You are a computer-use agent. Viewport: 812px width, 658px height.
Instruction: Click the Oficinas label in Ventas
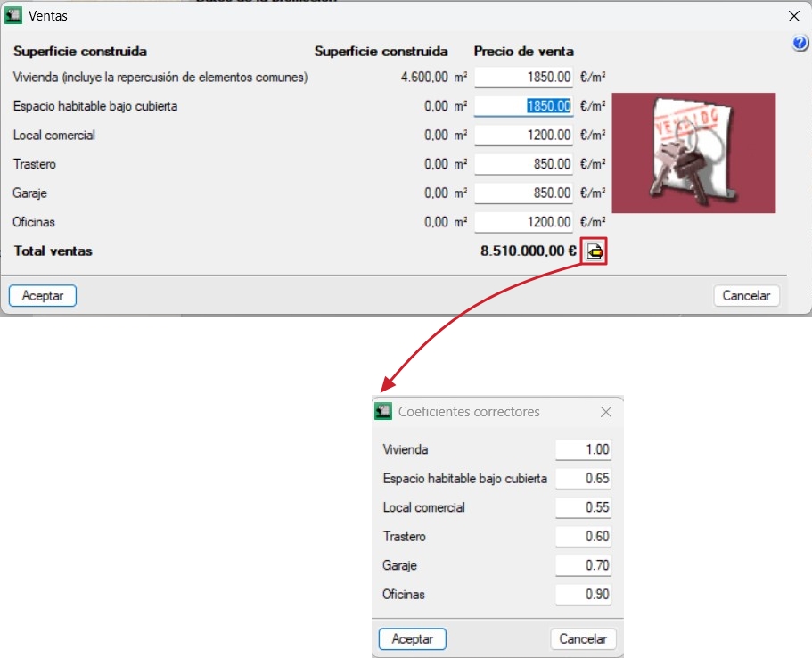[x=34, y=222]
